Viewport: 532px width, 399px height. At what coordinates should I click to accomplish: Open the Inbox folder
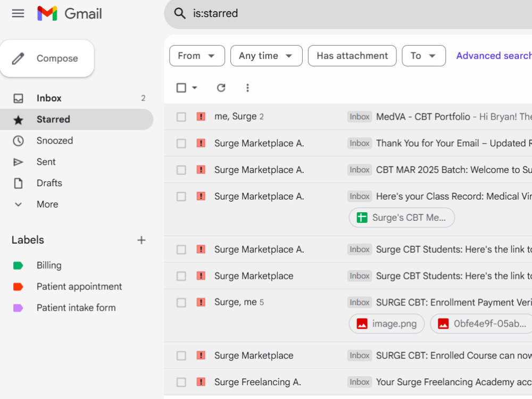click(76, 98)
